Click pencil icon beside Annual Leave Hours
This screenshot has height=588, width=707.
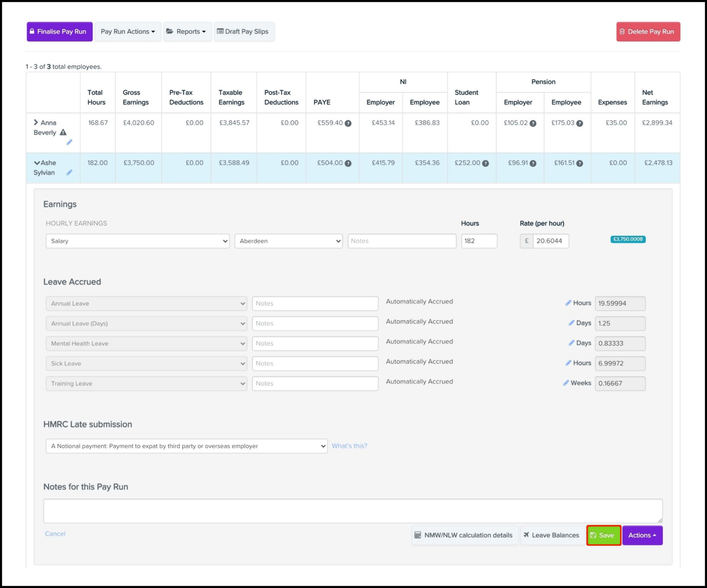[x=568, y=303]
